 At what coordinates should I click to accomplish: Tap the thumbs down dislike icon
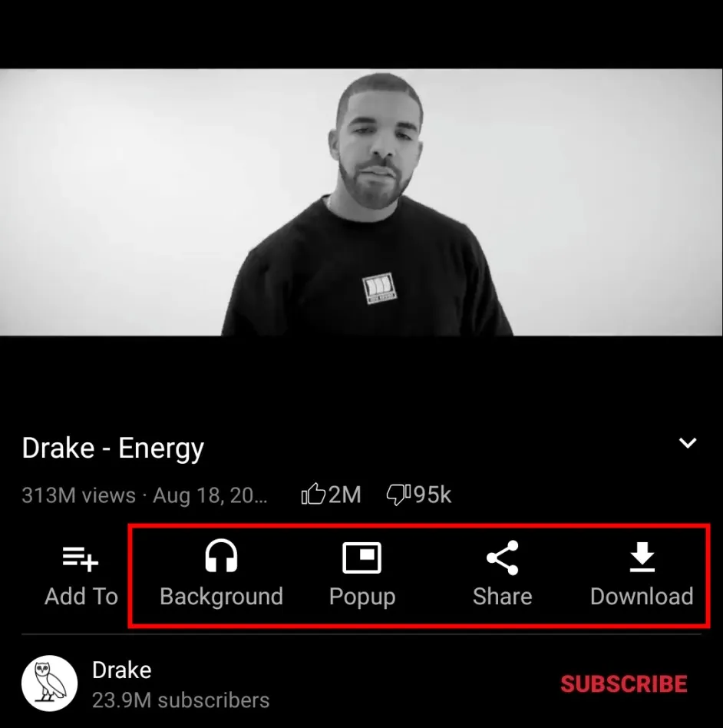pos(398,495)
